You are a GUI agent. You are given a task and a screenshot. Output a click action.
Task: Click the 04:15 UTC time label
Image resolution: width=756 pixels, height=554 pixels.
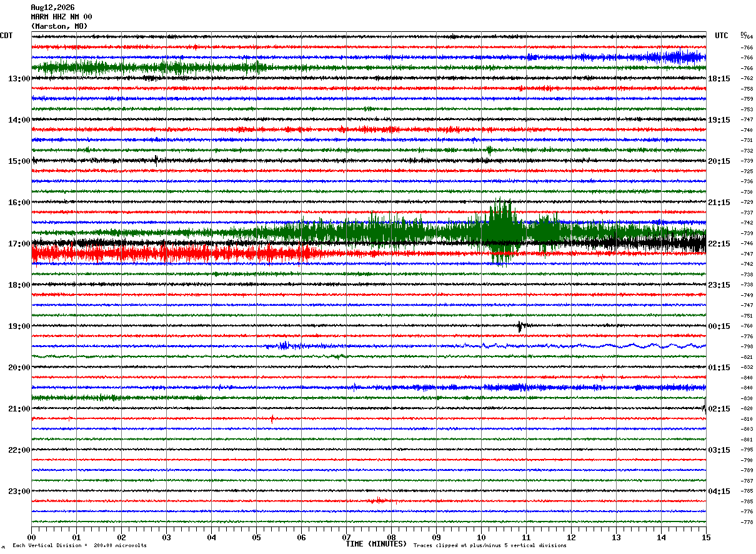tap(719, 491)
